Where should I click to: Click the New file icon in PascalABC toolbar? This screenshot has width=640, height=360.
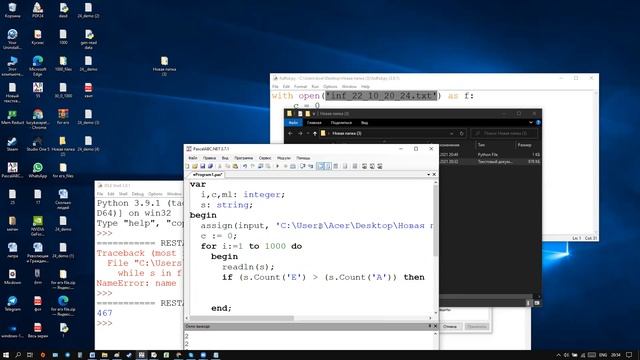187,166
